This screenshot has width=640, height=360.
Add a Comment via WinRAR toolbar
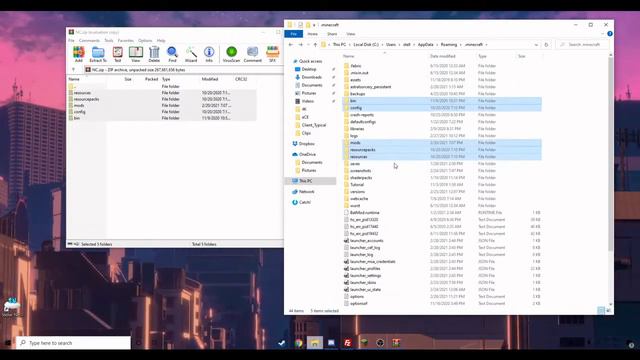point(253,54)
